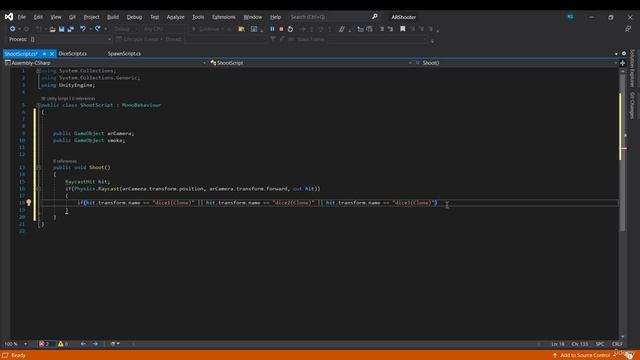Collapse the using directives outline
This screenshot has height=360, width=640.
[38, 71]
